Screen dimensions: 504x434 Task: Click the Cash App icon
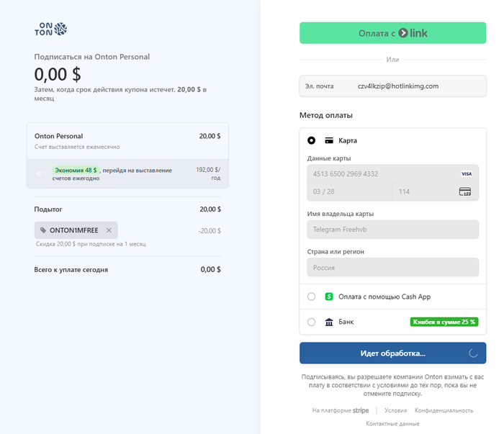(x=329, y=297)
